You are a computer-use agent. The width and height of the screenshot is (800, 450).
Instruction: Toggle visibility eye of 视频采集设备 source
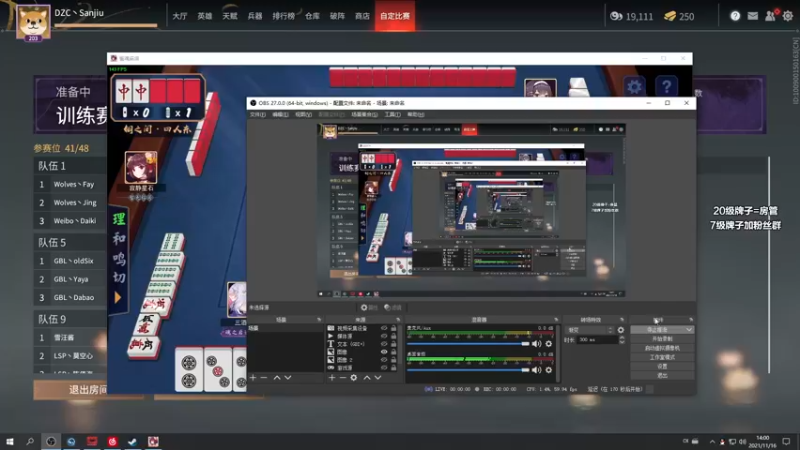384,328
